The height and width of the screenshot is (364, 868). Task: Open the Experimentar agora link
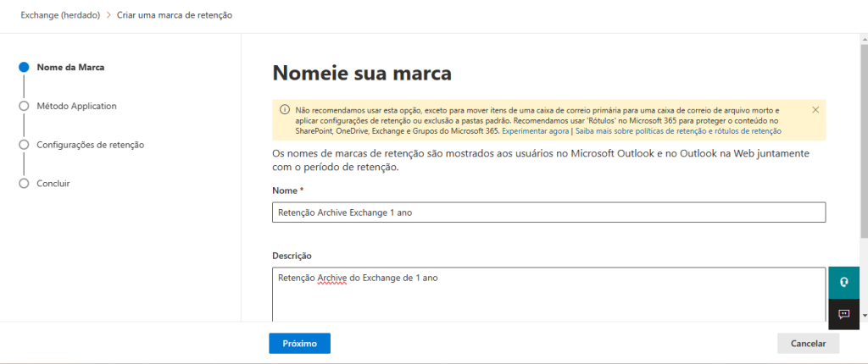coord(536,131)
